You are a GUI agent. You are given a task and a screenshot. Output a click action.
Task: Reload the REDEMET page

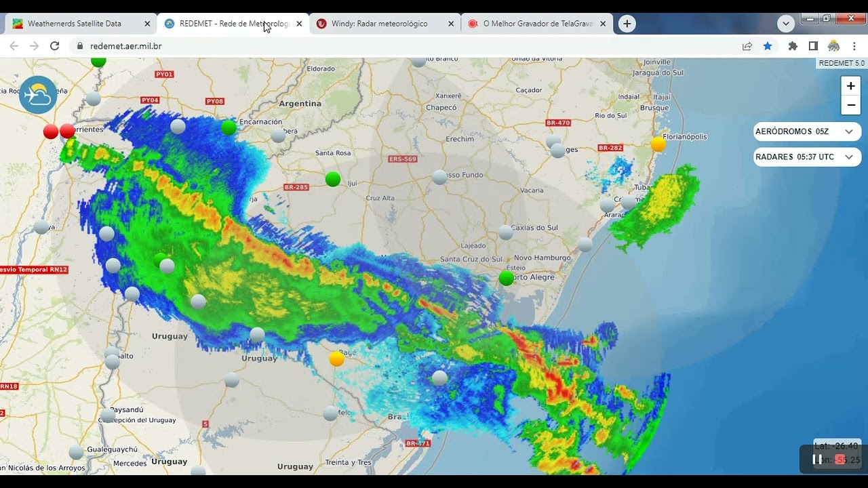click(55, 46)
